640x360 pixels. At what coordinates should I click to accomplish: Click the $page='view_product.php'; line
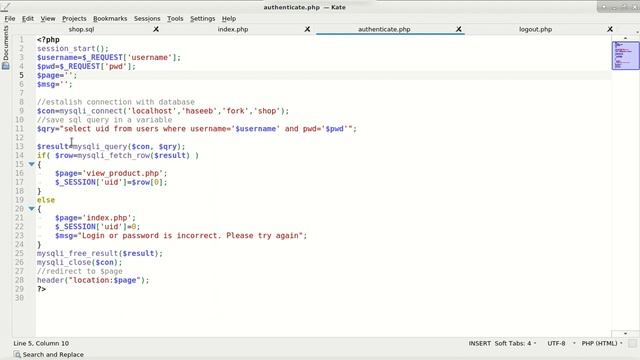tap(111, 173)
